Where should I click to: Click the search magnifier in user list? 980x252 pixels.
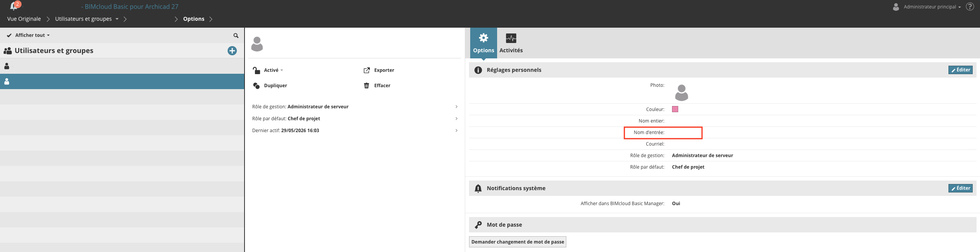[x=236, y=35]
